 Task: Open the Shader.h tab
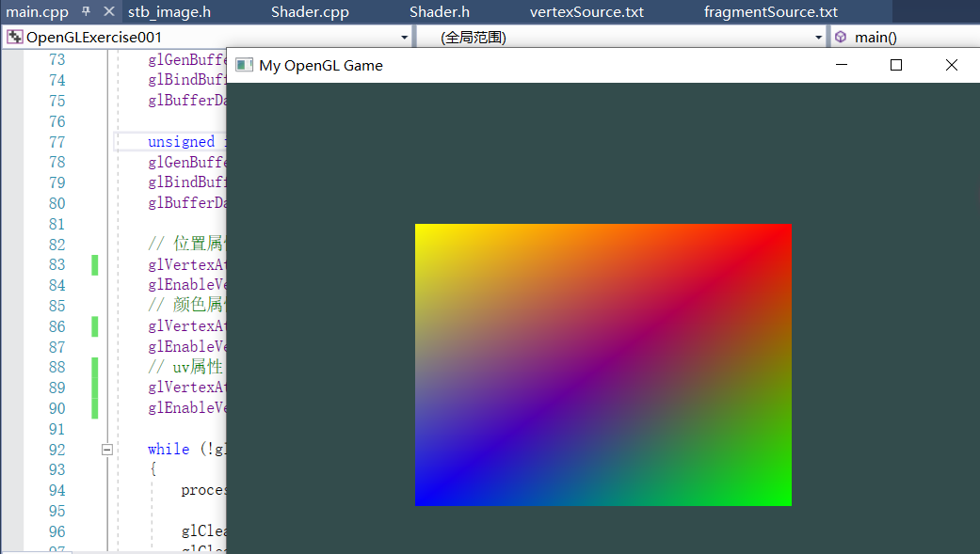point(440,12)
